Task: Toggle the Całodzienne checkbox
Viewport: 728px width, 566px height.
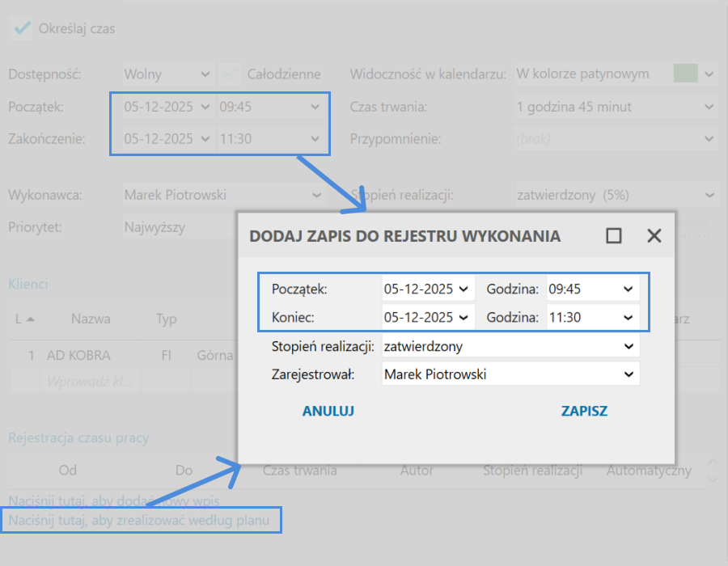Action: pos(232,74)
